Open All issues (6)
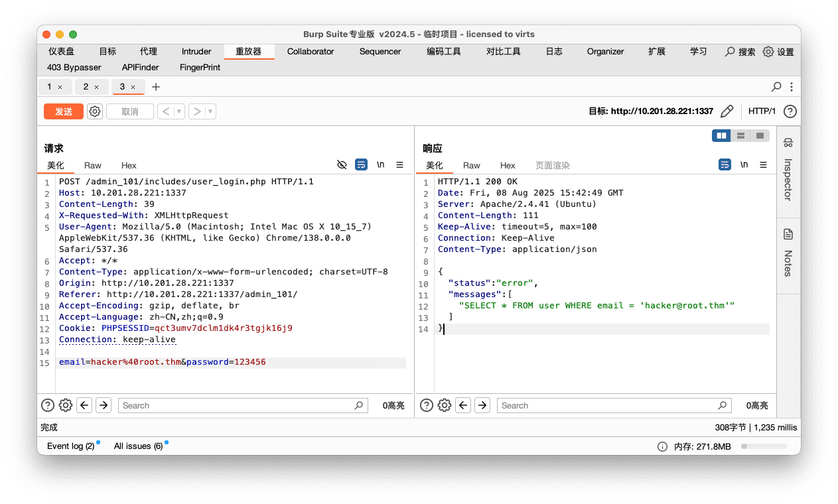The image size is (838, 504). 139,446
